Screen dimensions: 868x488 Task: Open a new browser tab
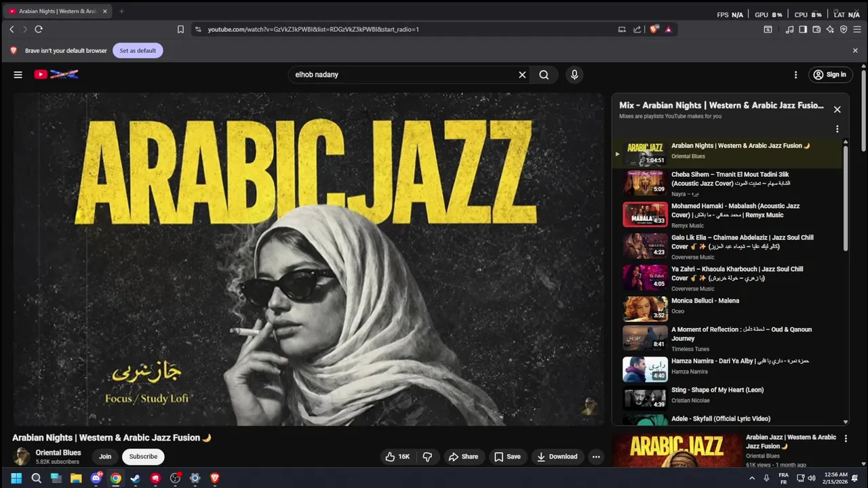pos(121,11)
